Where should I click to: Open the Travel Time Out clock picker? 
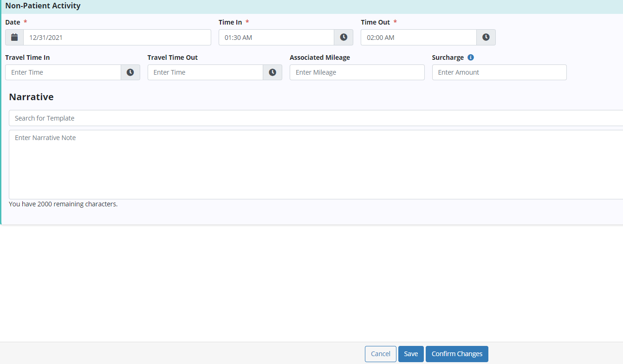coord(273,72)
